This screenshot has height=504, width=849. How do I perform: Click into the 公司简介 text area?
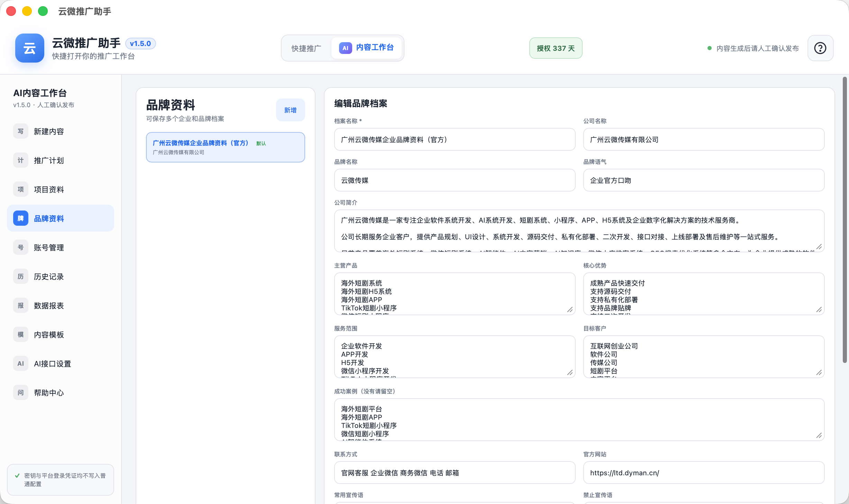[x=579, y=231]
